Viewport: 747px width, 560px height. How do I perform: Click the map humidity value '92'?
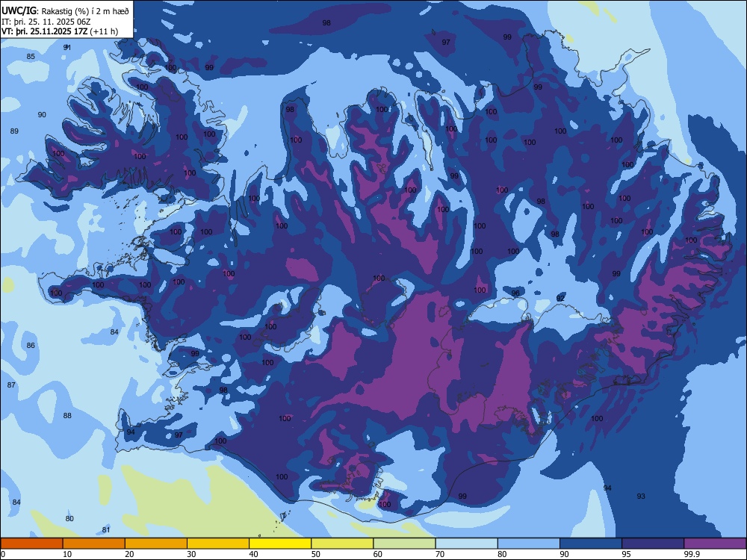click(x=561, y=298)
